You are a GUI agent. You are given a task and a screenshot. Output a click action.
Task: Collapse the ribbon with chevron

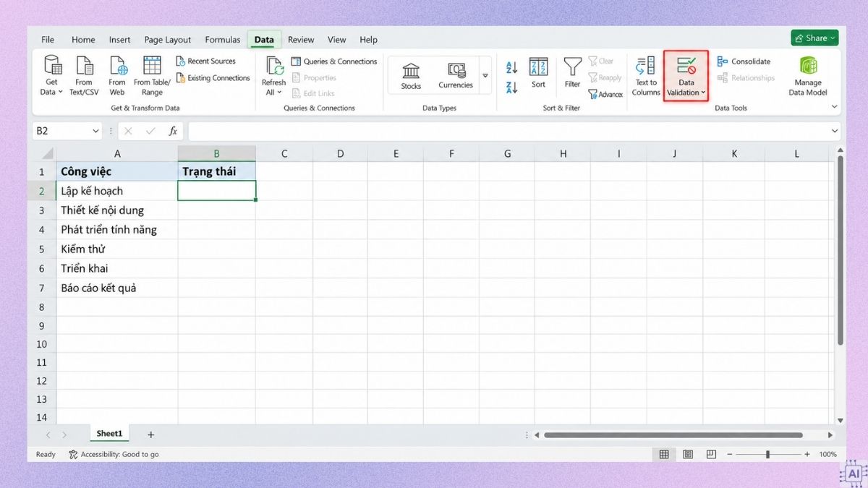click(x=834, y=107)
